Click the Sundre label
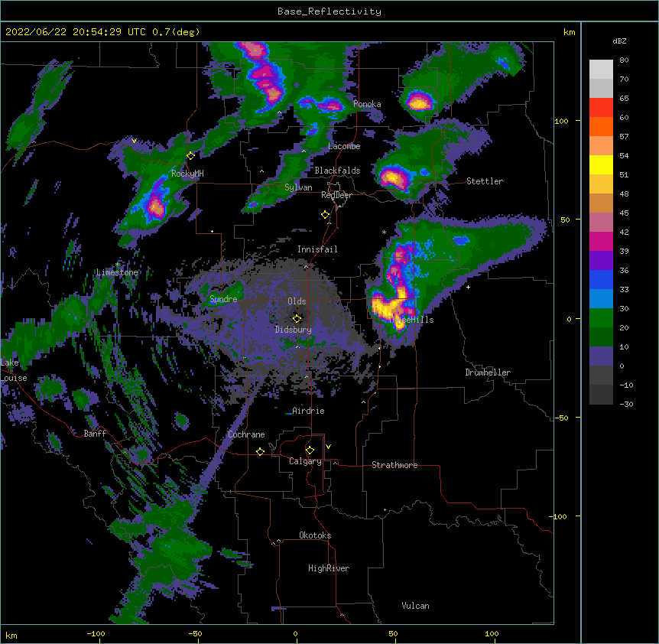The height and width of the screenshot is (644, 659). pyautogui.click(x=223, y=299)
